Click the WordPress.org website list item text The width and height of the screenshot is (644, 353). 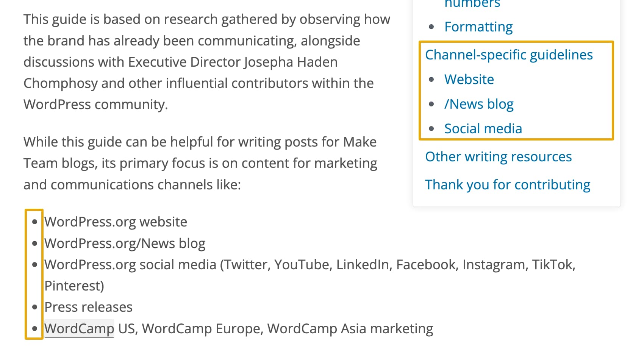pyautogui.click(x=116, y=222)
